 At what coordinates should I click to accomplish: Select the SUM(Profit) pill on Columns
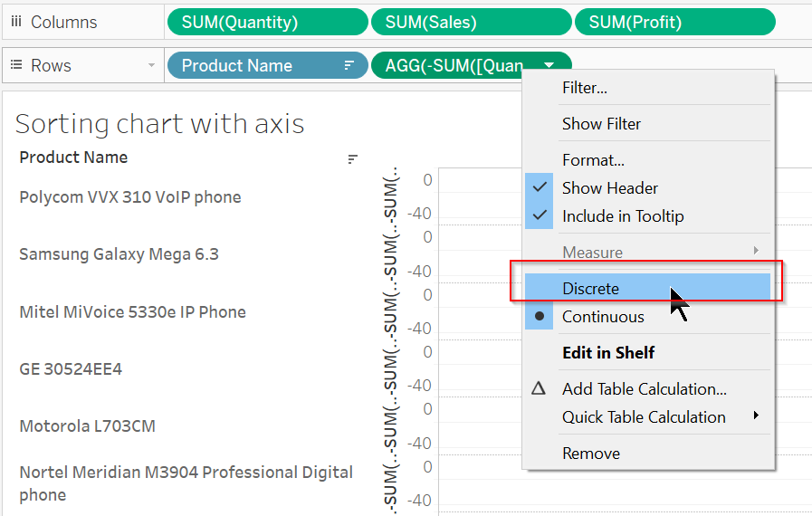click(x=674, y=23)
